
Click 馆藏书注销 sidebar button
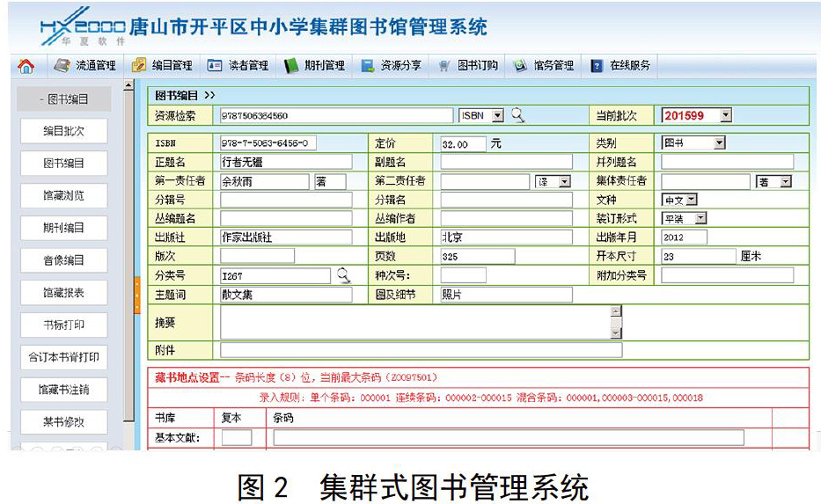[64, 390]
